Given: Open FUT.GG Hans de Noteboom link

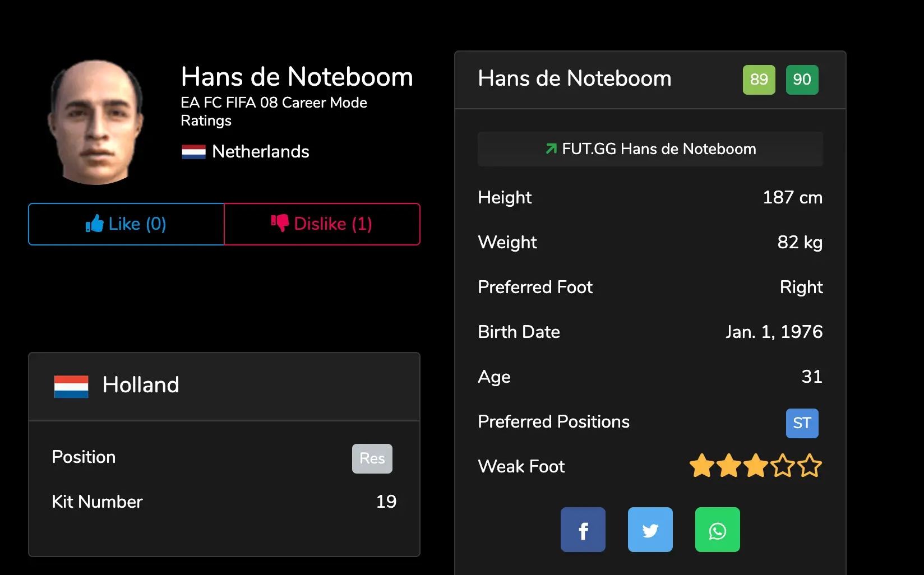Looking at the screenshot, I should click(650, 149).
